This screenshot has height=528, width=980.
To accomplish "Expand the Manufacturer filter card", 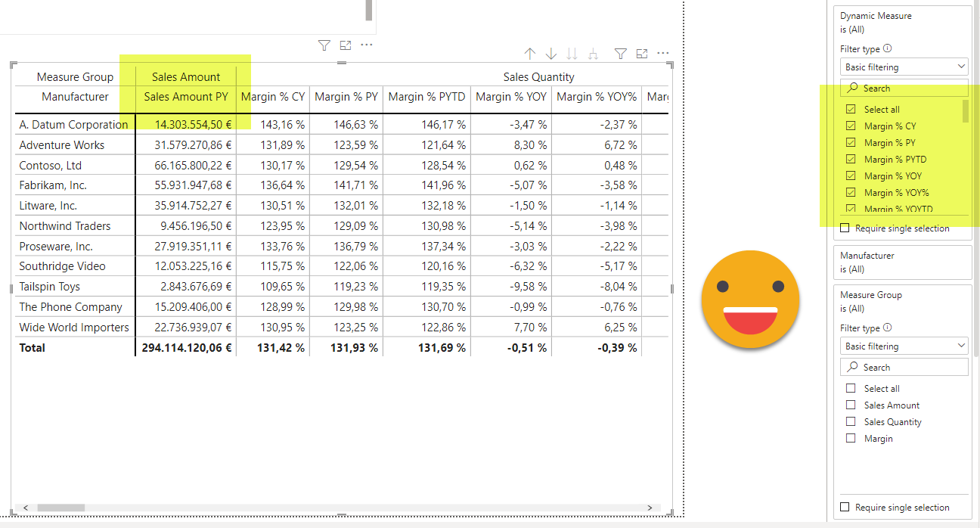I will [902, 262].
